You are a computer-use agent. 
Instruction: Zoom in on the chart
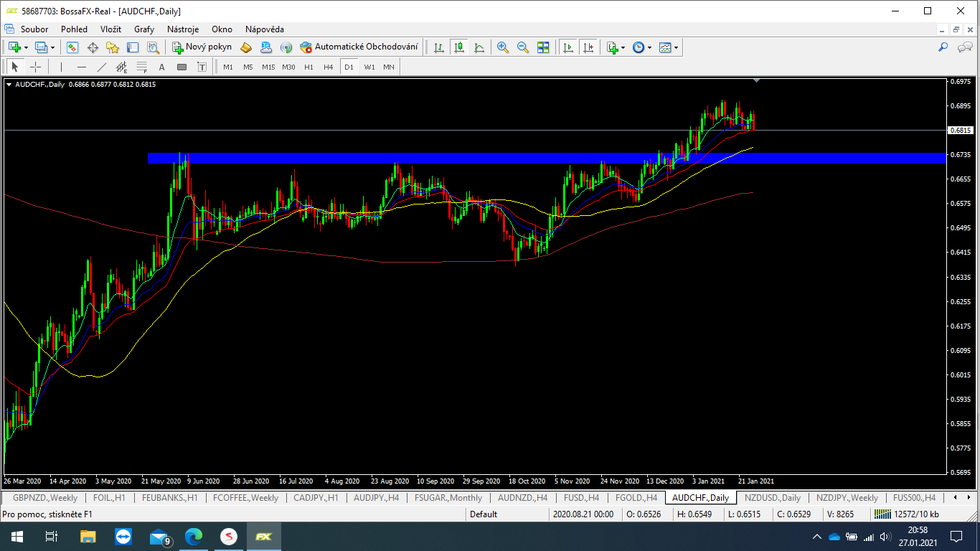[503, 47]
